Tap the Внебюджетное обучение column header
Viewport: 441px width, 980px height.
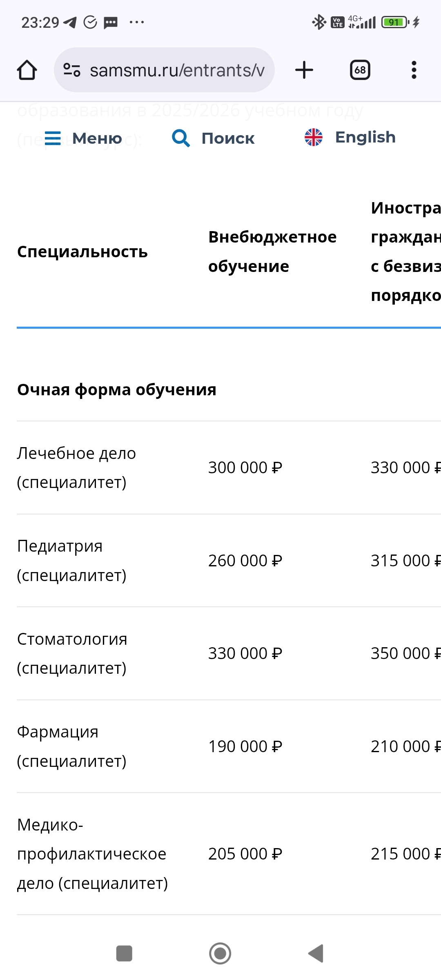[272, 252]
